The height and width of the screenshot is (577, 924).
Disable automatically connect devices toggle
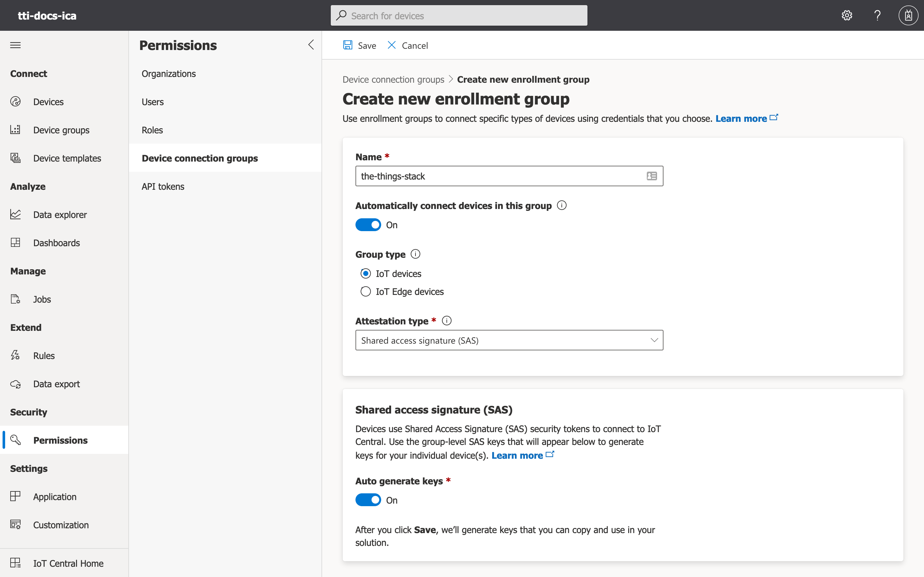(x=368, y=224)
